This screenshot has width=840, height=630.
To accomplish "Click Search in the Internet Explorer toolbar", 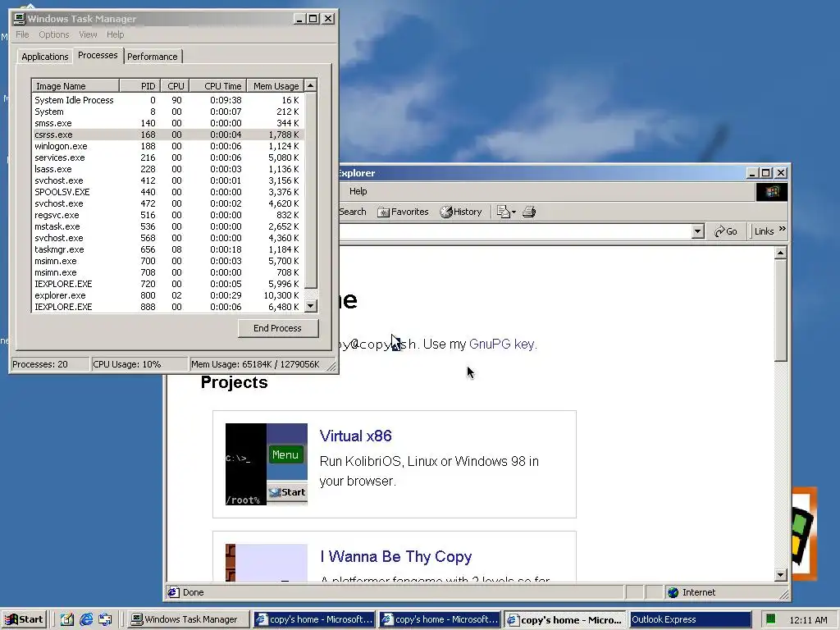I will point(353,212).
